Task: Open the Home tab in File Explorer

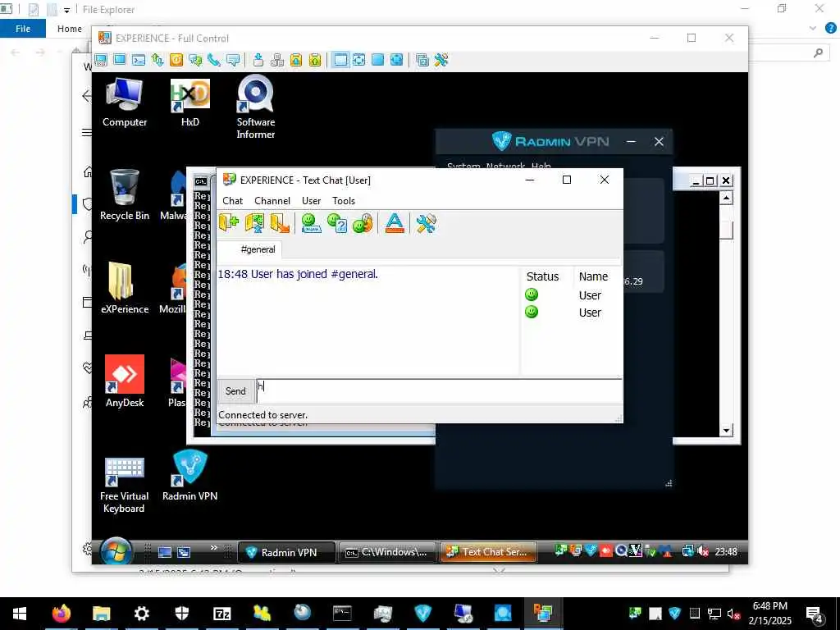Action: click(70, 29)
